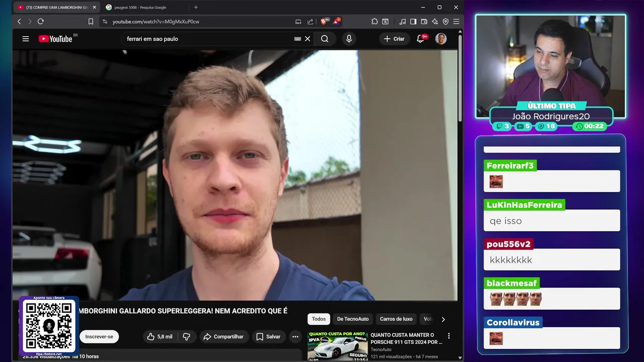
Task: Save the video with Salvar
Action: [x=268, y=336]
